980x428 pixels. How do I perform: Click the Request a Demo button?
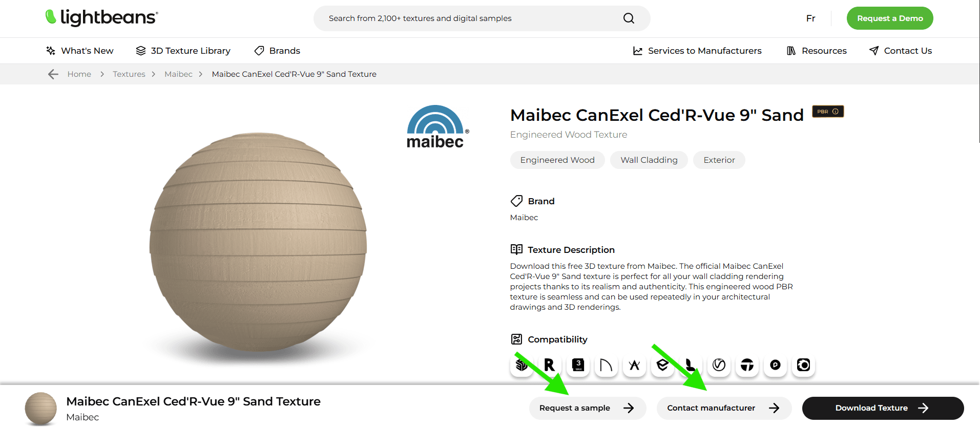890,18
